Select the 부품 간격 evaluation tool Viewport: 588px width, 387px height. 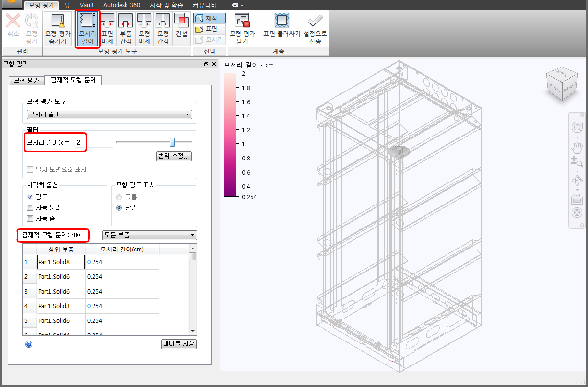(126, 29)
